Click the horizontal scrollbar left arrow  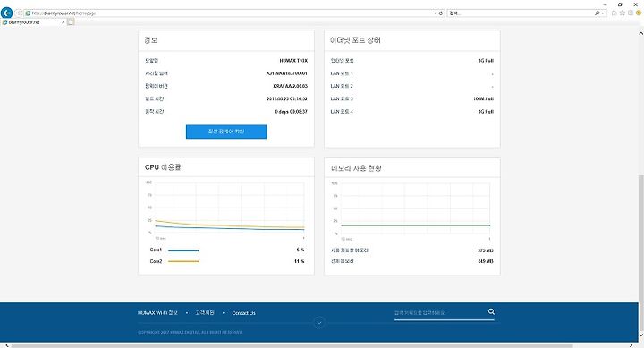(x=7, y=345)
